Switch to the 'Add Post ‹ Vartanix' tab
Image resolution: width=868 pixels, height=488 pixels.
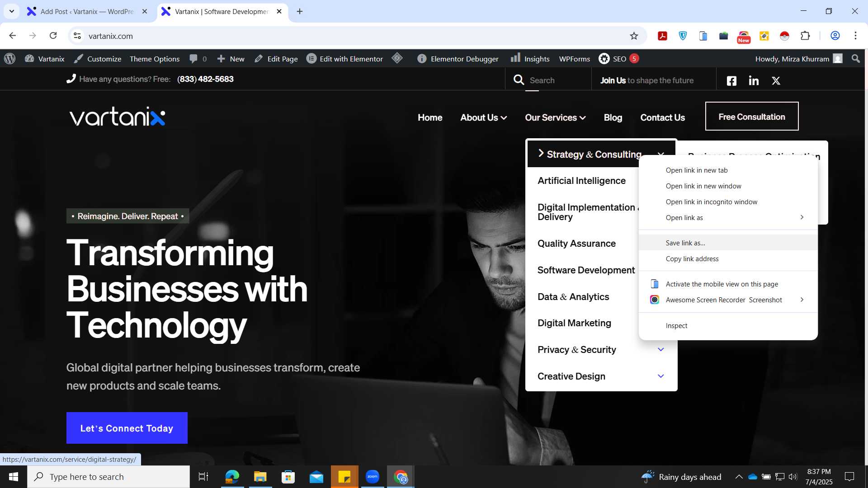click(86, 11)
